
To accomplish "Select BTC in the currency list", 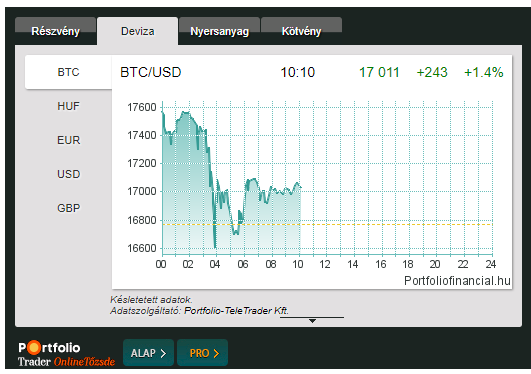I will 68,72.
